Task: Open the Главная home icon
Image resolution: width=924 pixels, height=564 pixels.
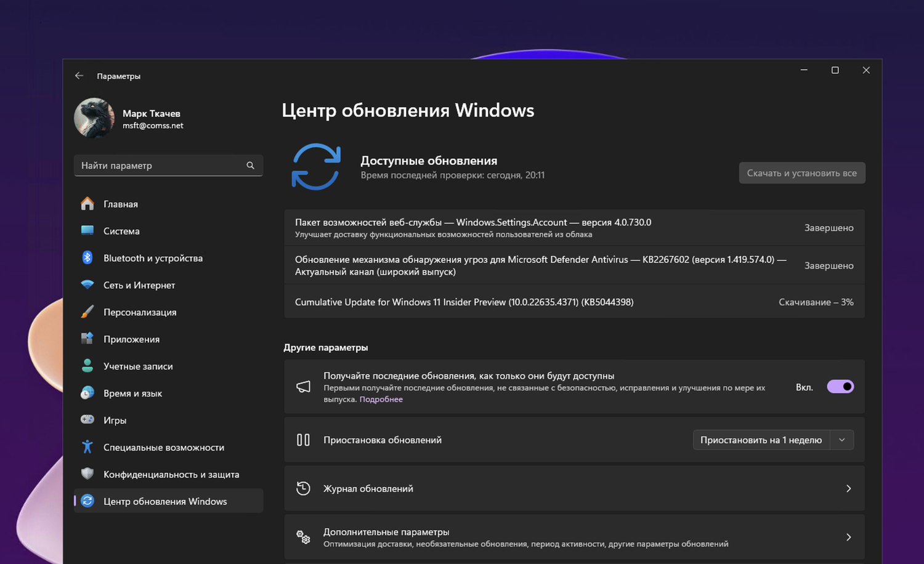Action: point(87,204)
